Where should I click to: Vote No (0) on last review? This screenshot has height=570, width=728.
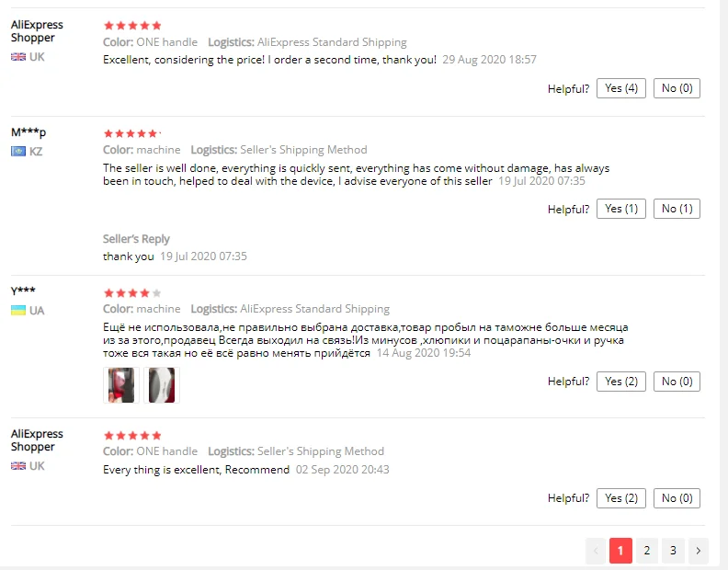click(677, 498)
